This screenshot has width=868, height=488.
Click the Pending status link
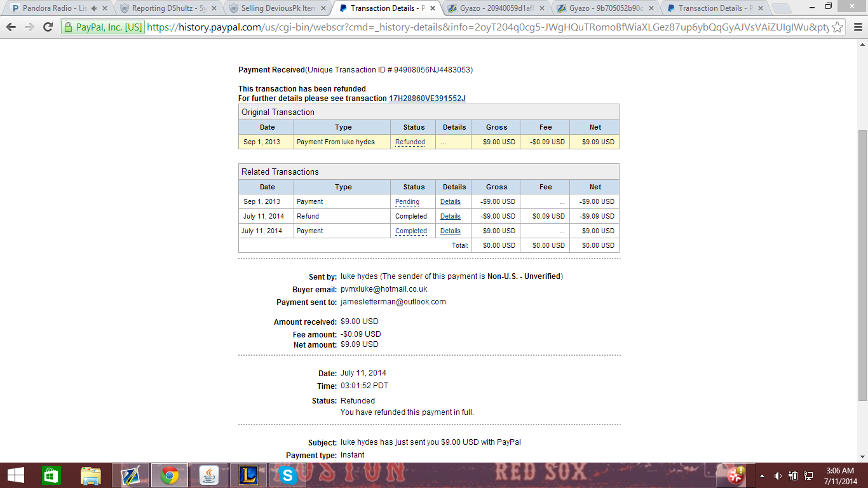[x=407, y=201]
